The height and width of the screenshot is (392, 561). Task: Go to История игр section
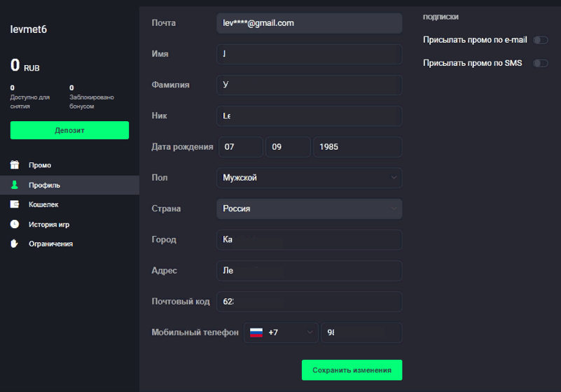point(49,224)
